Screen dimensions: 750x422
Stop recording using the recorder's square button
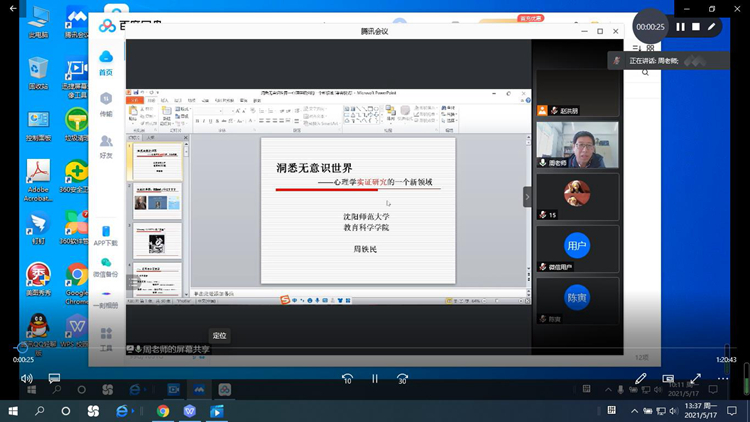pos(696,27)
